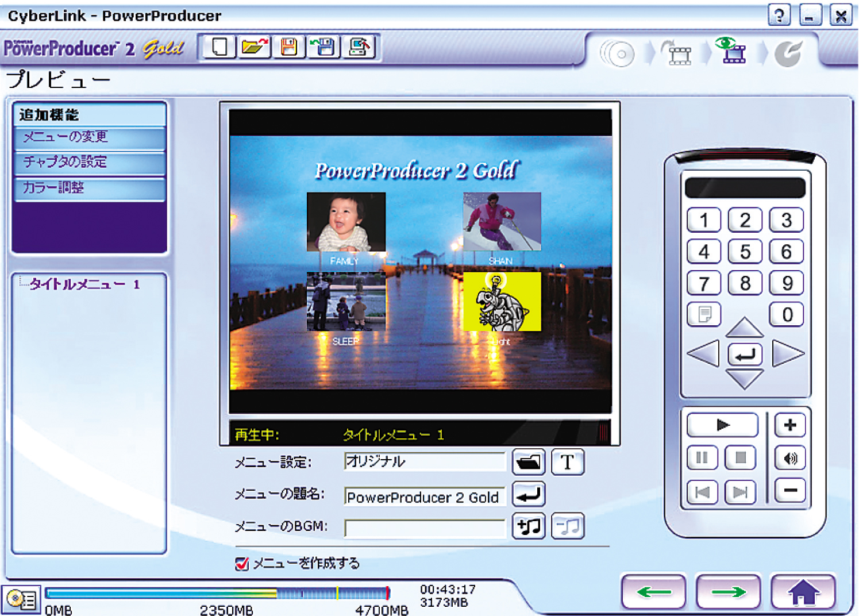Open the computer configuration toolbar icon

click(359, 47)
